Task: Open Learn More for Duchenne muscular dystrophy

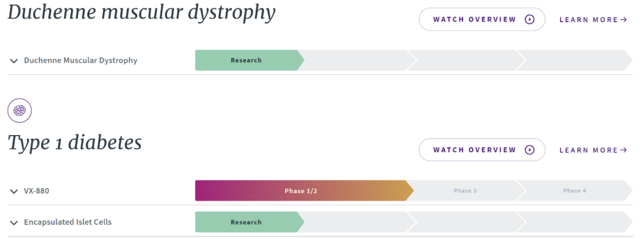Action: [x=589, y=20]
